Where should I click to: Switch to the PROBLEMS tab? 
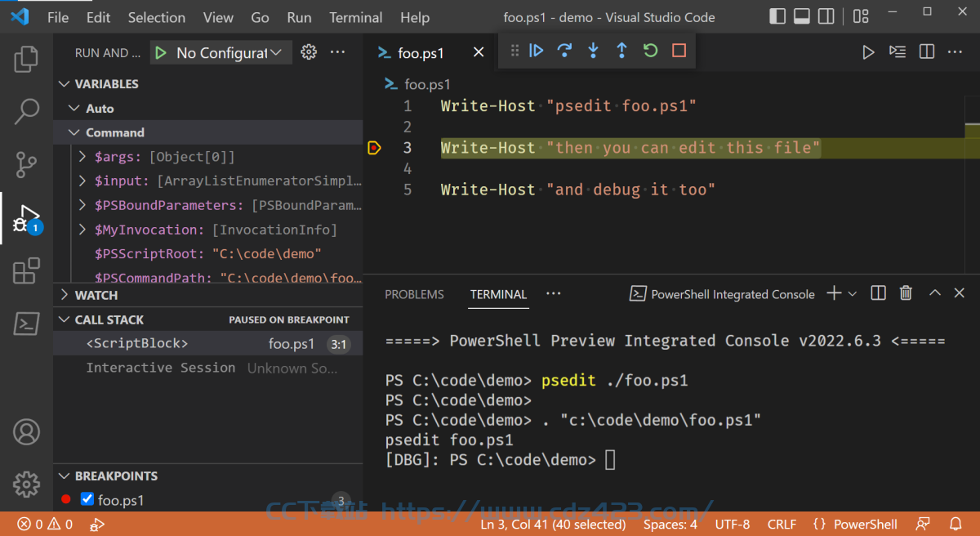coord(415,294)
